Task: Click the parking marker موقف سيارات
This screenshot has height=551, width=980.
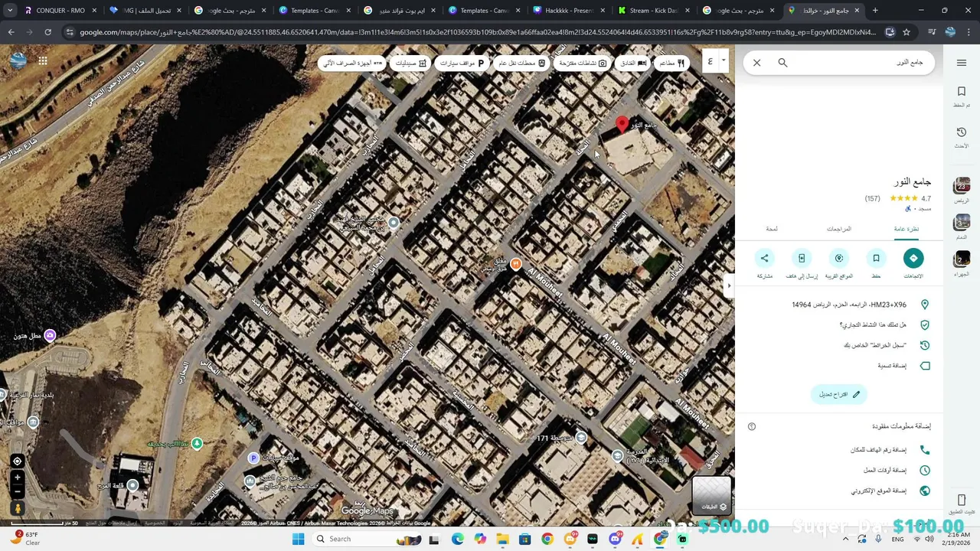Action: click(x=253, y=458)
